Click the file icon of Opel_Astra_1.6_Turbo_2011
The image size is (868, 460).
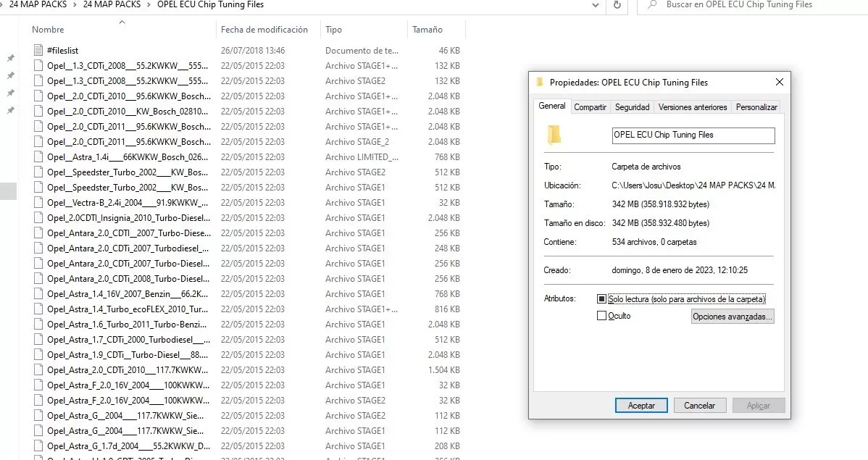coord(38,325)
